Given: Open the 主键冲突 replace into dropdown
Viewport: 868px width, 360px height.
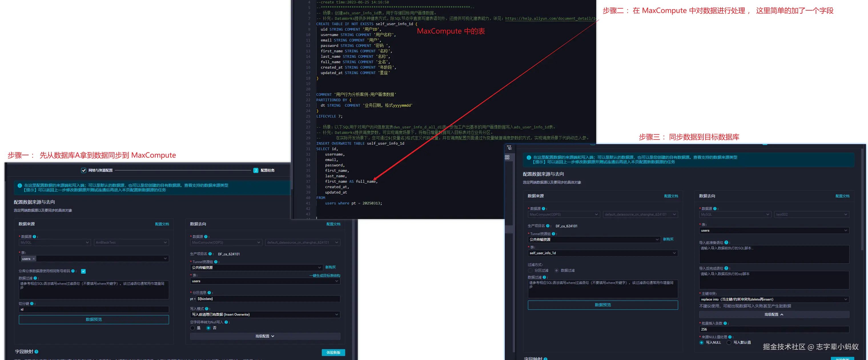Looking at the screenshot, I should pyautogui.click(x=774, y=299).
